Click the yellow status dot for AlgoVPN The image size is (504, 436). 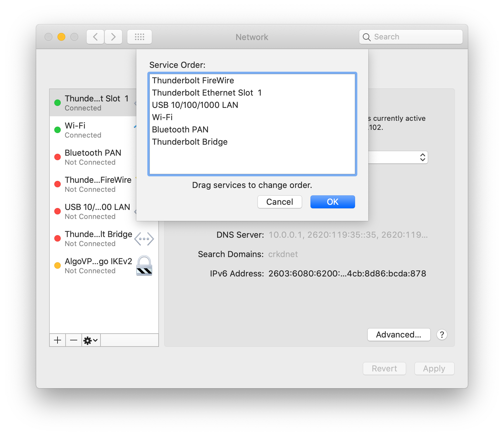(x=58, y=265)
